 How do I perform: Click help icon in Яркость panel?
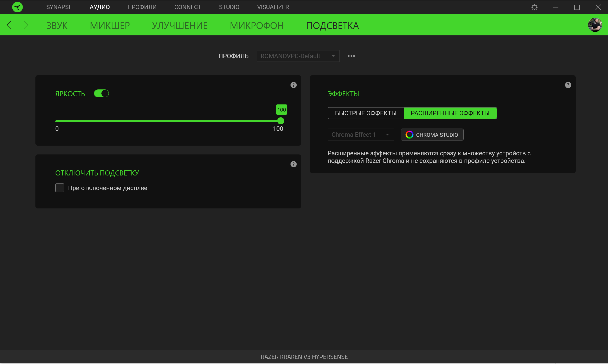click(293, 85)
